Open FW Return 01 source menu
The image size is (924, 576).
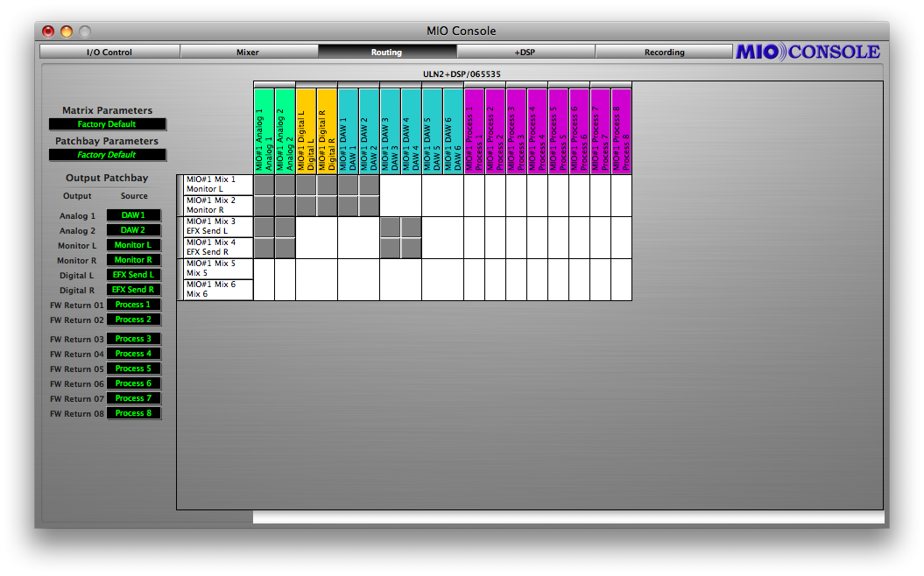pos(134,305)
